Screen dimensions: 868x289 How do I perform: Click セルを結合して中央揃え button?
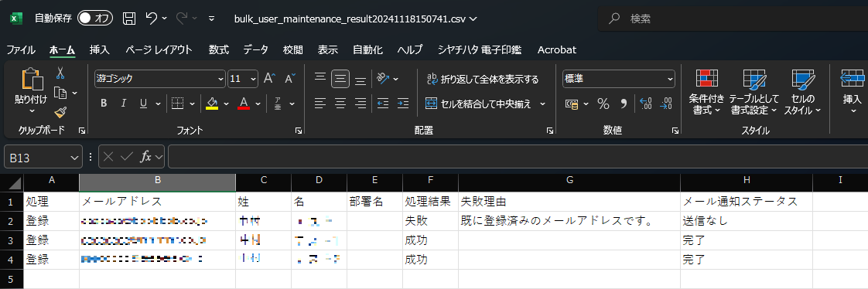coord(478,104)
